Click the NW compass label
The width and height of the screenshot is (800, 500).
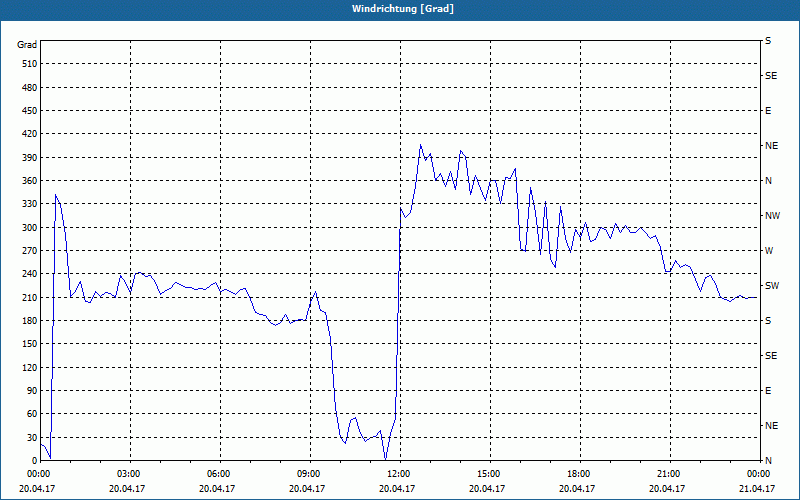click(772, 216)
